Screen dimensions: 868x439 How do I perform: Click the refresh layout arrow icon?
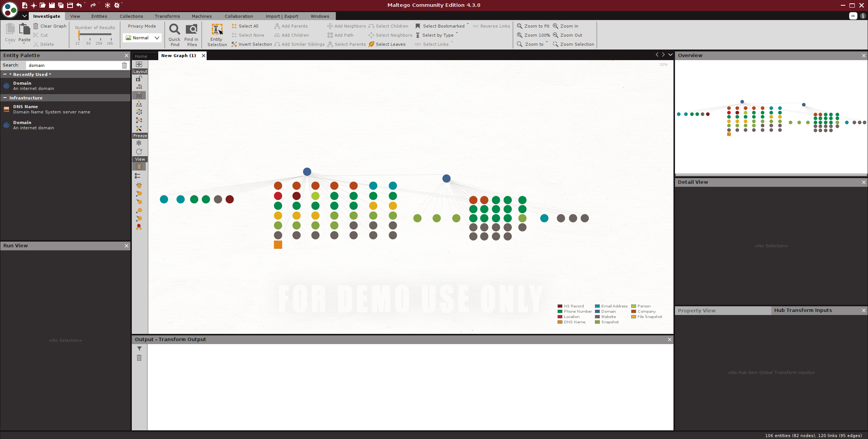point(139,152)
